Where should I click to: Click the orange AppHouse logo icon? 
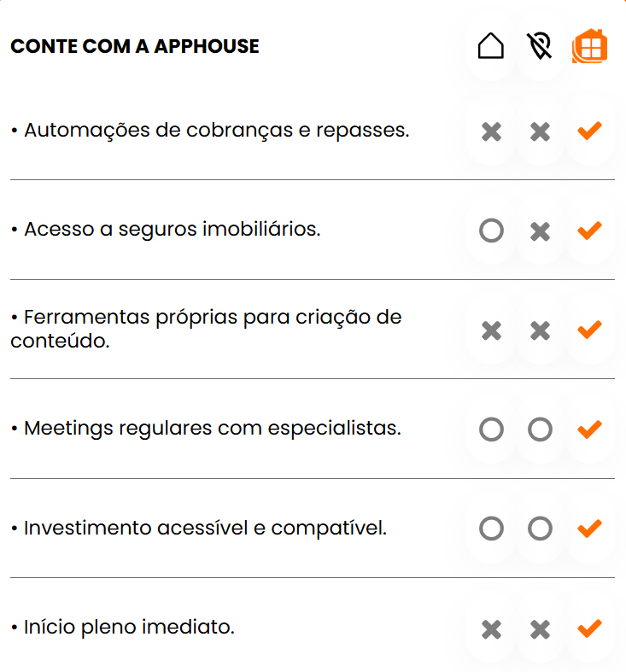(589, 46)
